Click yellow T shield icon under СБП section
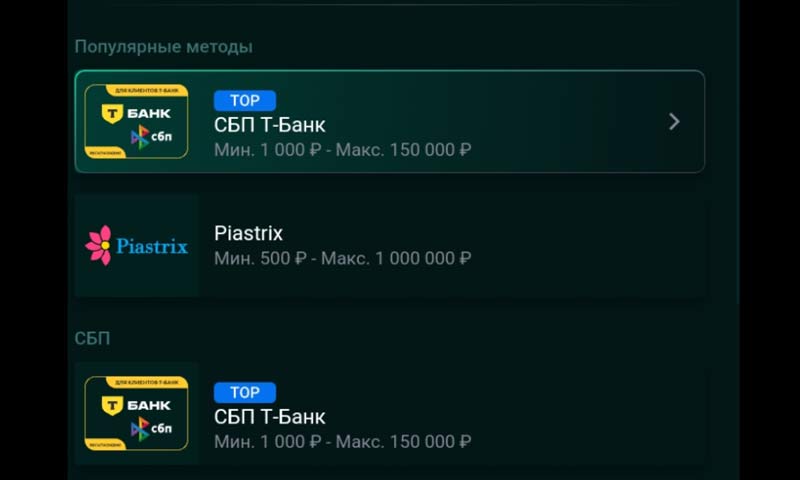 (112, 405)
